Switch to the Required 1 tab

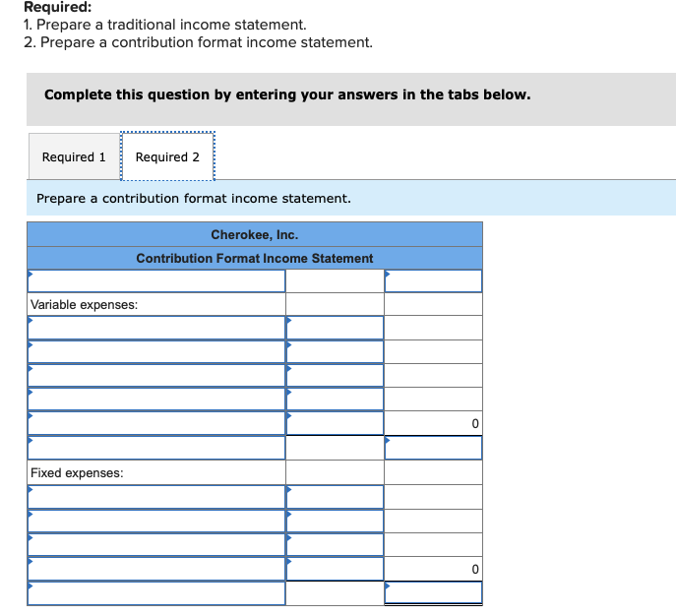[74, 156]
